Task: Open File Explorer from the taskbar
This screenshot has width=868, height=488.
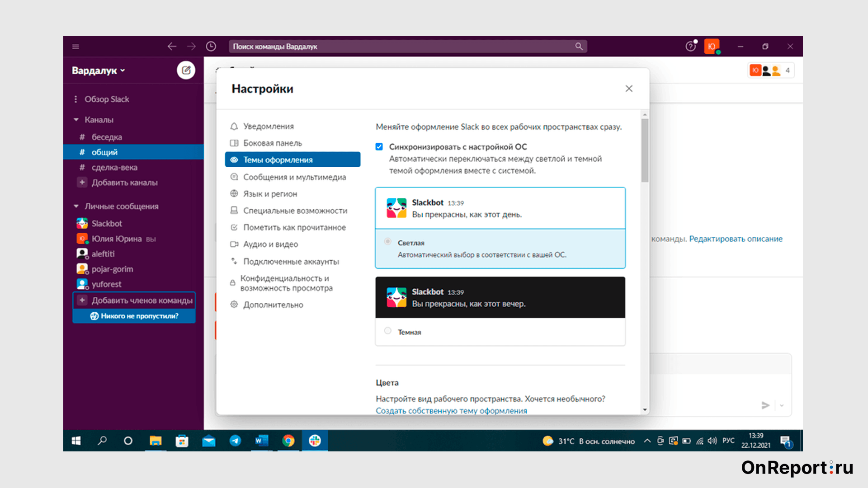Action: pos(156,441)
